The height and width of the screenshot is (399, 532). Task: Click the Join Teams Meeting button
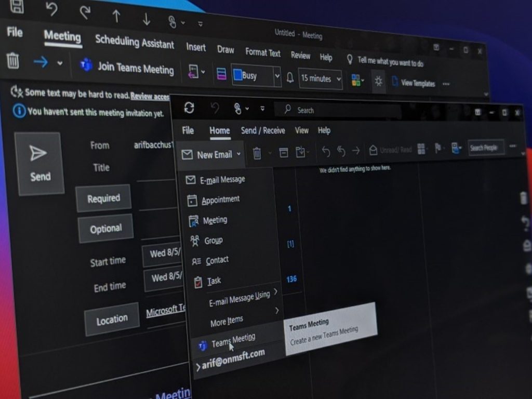pyautogui.click(x=127, y=68)
